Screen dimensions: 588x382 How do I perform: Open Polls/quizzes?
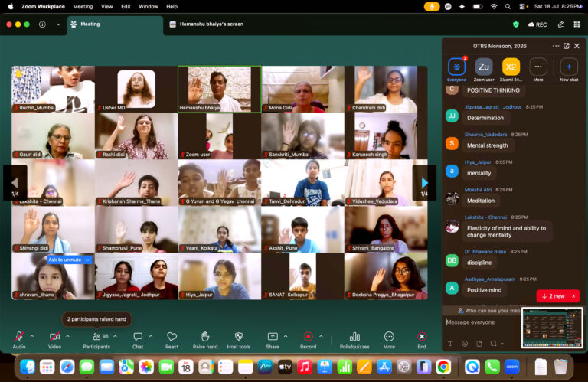354,340
